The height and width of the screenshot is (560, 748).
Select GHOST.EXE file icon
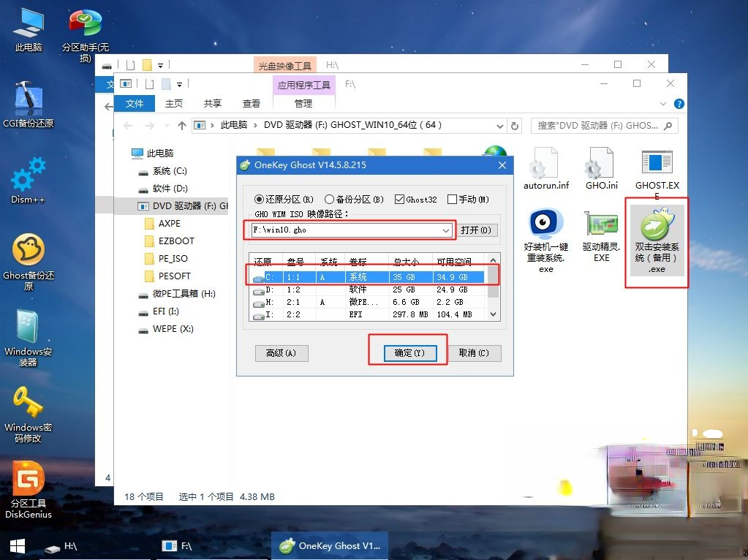[x=657, y=173]
